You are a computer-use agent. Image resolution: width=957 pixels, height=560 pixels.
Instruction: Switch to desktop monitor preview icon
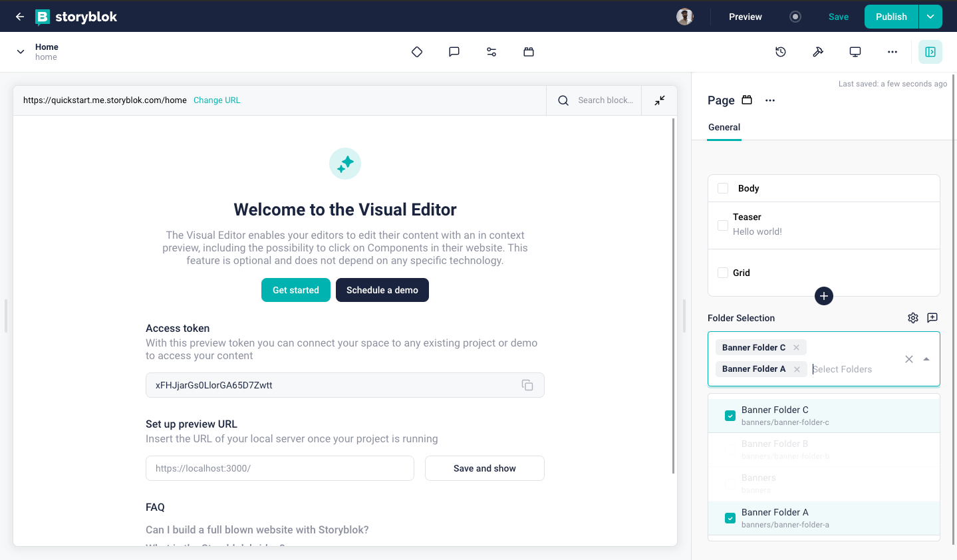tap(855, 52)
